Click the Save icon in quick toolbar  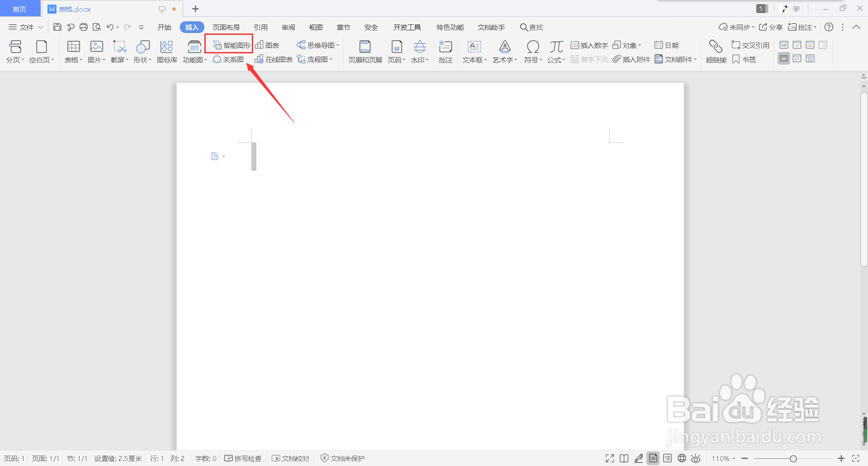pyautogui.click(x=57, y=27)
